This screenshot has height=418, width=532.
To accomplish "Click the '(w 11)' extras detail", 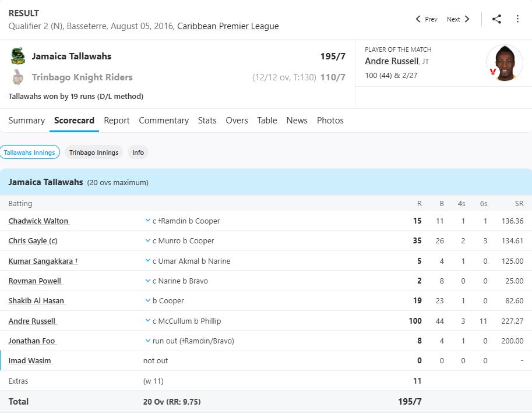I will [x=153, y=381].
